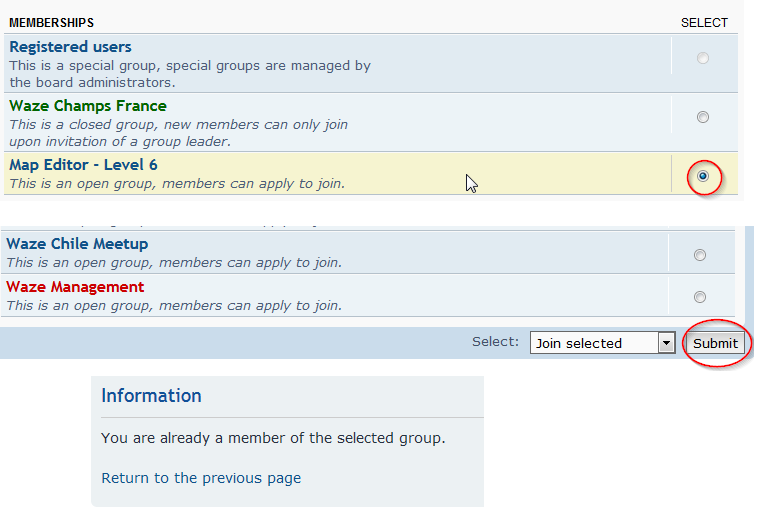Image resolution: width=758 pixels, height=522 pixels.
Task: Click the Information heading
Action: click(x=151, y=396)
